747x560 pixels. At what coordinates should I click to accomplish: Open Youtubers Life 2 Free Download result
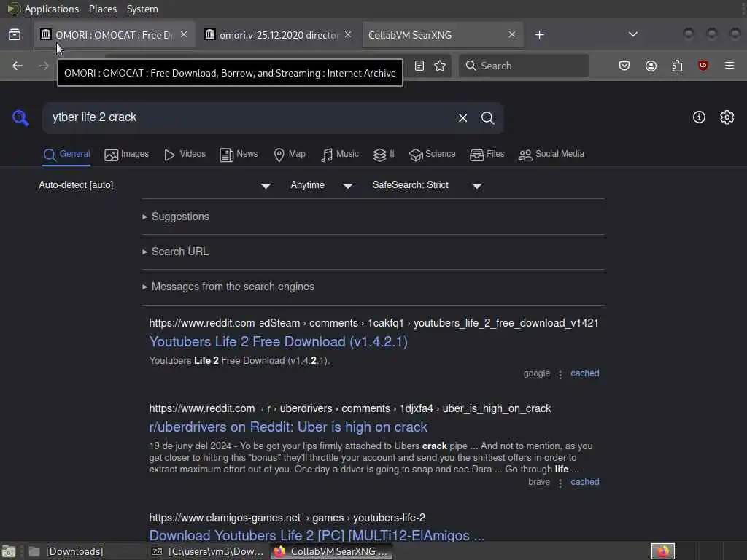click(x=278, y=341)
